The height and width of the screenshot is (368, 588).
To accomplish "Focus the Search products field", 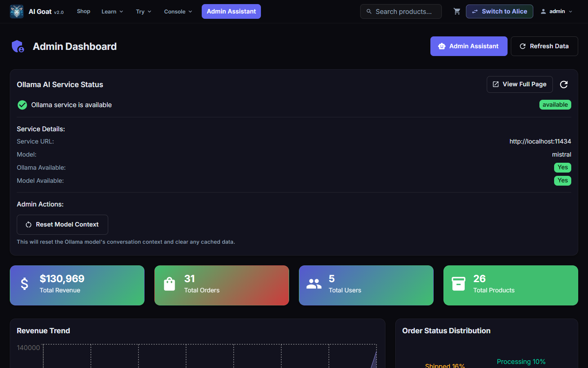I will pyautogui.click(x=401, y=11).
